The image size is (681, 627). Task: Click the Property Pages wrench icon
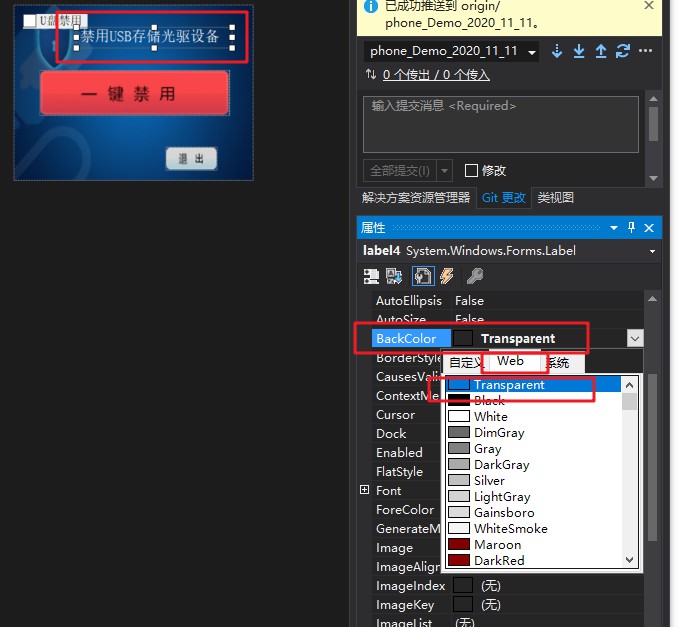click(x=475, y=276)
